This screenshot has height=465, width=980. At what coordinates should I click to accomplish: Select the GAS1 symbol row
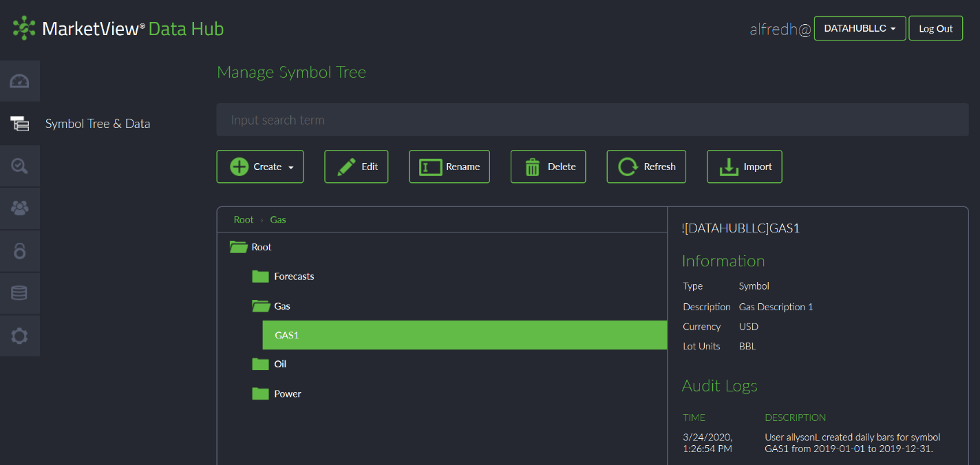tap(465, 335)
